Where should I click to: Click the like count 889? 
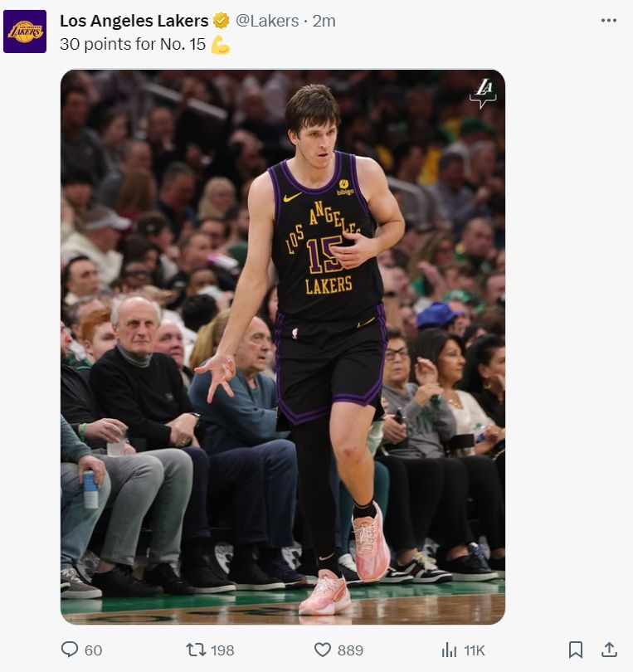tap(350, 650)
